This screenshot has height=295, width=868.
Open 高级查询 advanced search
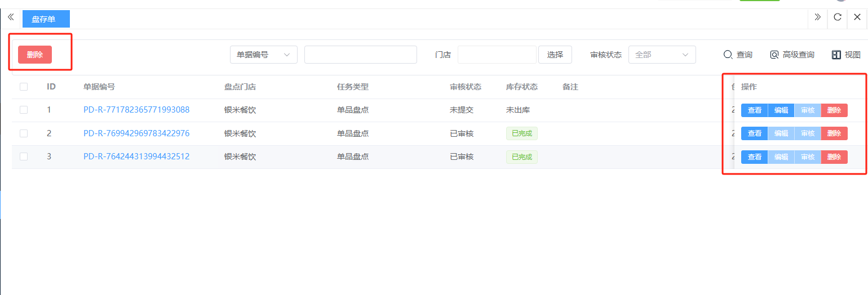coord(792,55)
